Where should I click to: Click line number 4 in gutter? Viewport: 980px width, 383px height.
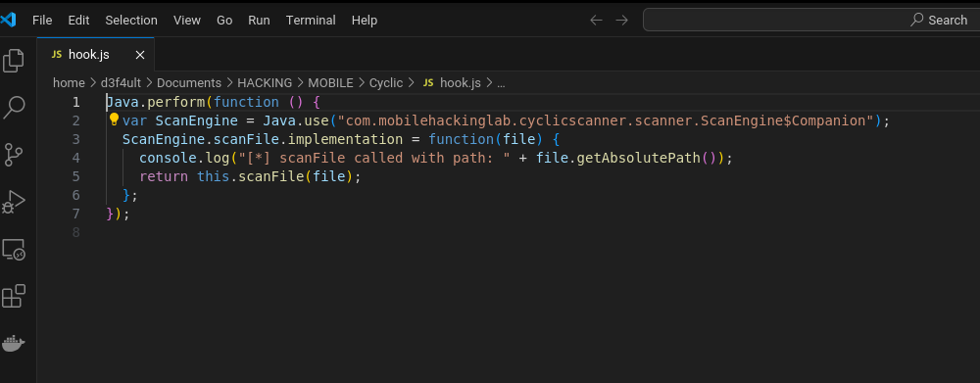click(x=75, y=158)
